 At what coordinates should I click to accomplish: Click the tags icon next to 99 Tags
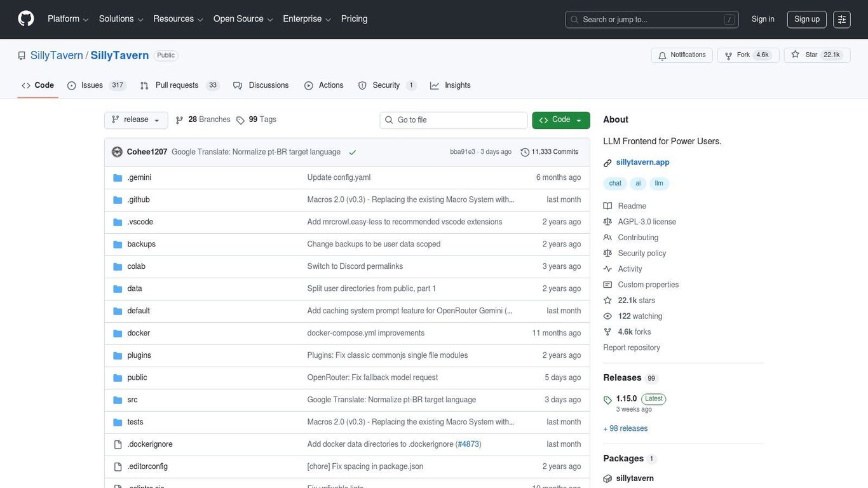coord(240,120)
